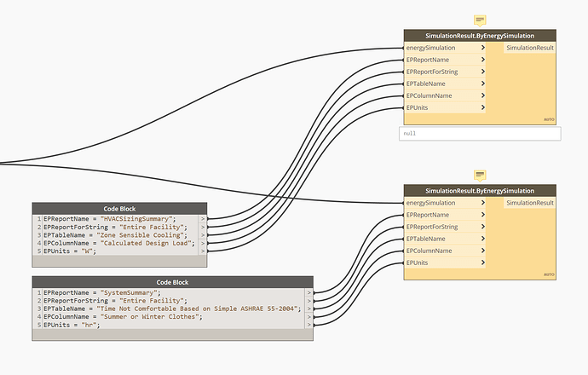Viewport: 588px width, 375px height.
Task: Click the EPReportForString input chevron on the lower node
Action: click(483, 227)
